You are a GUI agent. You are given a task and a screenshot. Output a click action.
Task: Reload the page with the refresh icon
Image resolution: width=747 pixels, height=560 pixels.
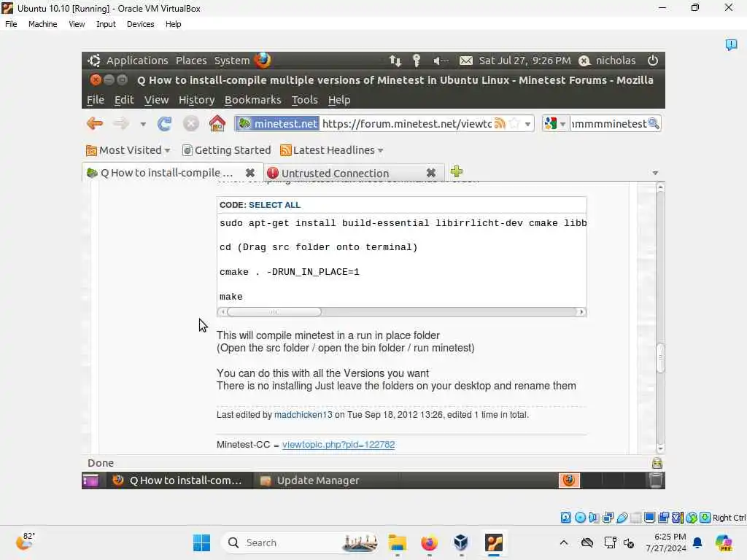pyautogui.click(x=164, y=124)
